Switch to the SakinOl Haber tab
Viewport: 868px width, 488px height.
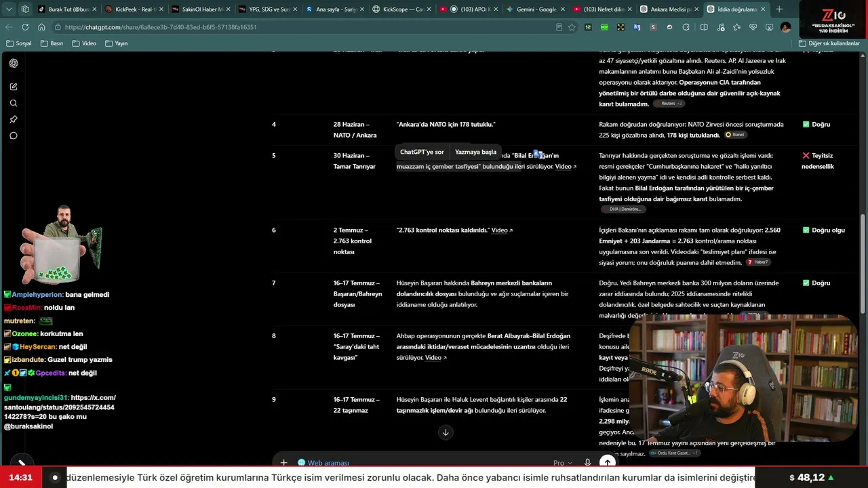201,9
